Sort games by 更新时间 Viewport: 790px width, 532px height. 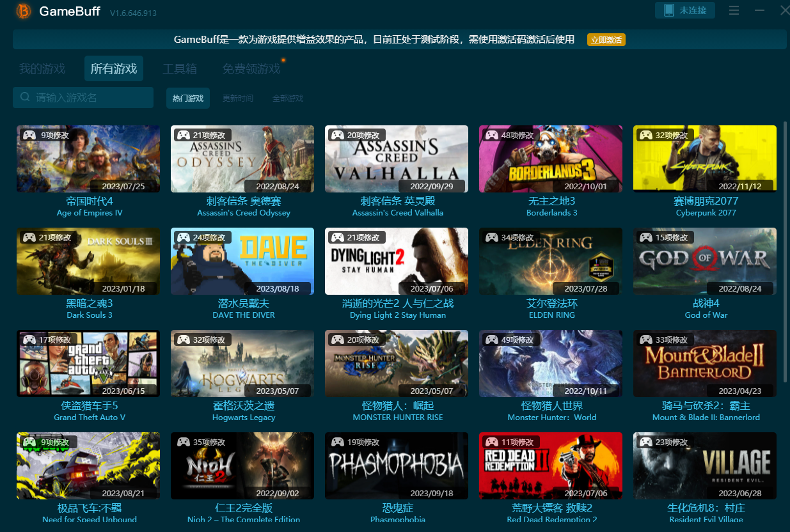pyautogui.click(x=238, y=98)
